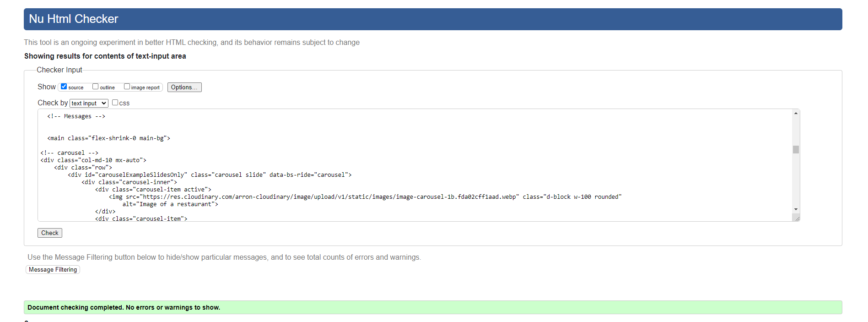Click the text area resize handle

797,218
